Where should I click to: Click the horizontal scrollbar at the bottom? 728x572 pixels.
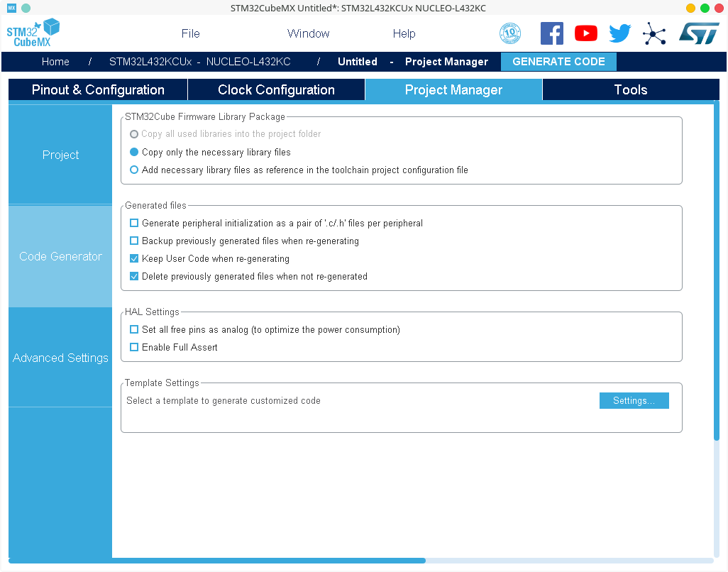216,561
